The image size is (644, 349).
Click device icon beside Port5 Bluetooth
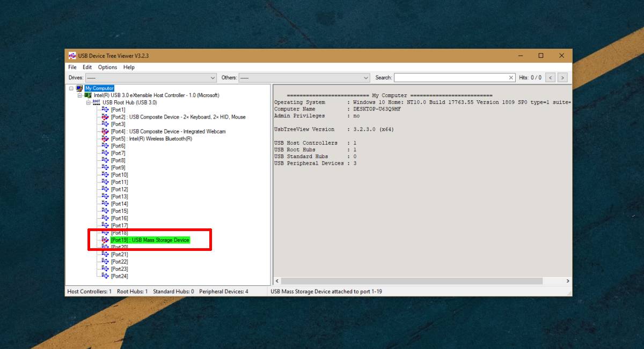pyautogui.click(x=105, y=138)
